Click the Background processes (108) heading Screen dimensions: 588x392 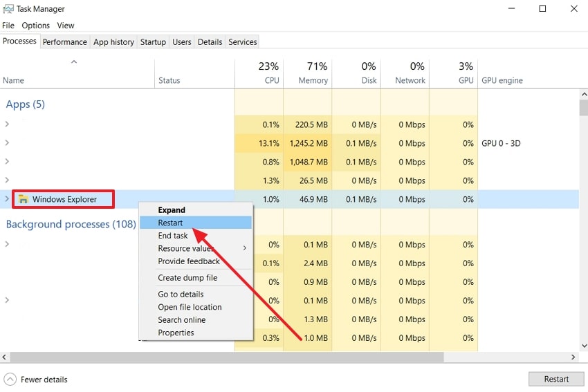pos(71,224)
